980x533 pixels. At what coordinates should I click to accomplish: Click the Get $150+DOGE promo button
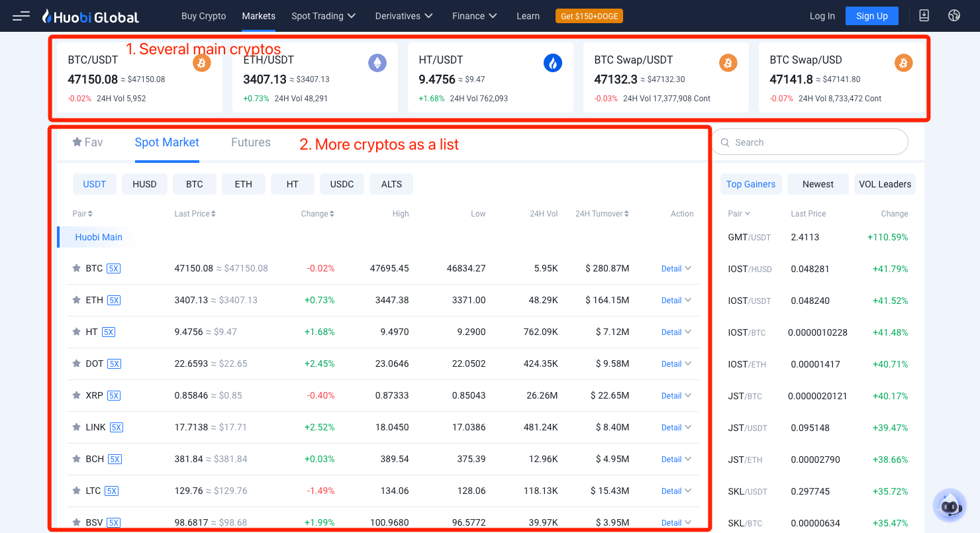pos(589,16)
